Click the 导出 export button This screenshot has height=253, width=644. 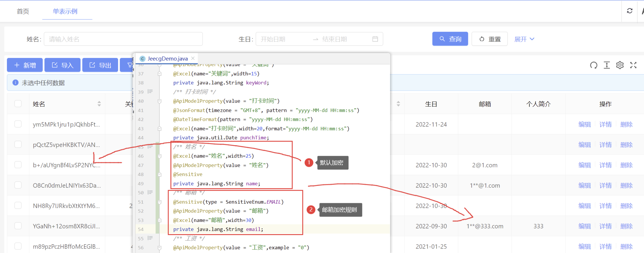coord(100,65)
